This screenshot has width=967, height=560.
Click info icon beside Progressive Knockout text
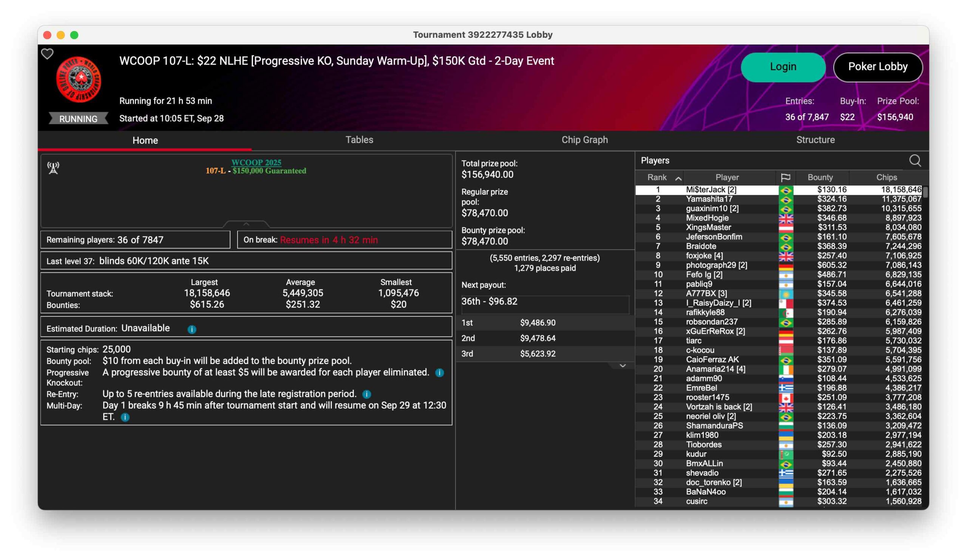coord(439,373)
